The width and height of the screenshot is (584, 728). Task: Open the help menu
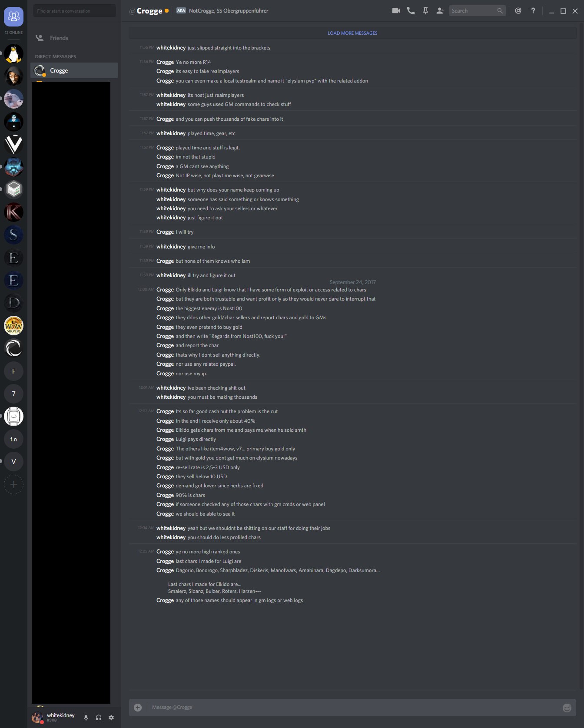(533, 11)
